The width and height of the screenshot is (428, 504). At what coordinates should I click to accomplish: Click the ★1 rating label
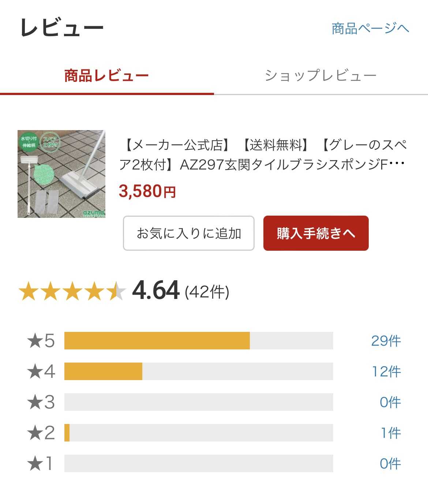[40, 463]
